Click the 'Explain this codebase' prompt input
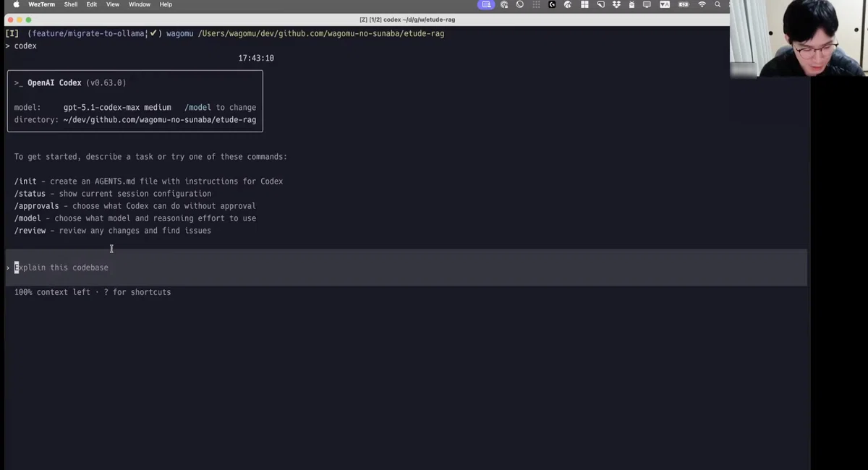 click(407, 268)
